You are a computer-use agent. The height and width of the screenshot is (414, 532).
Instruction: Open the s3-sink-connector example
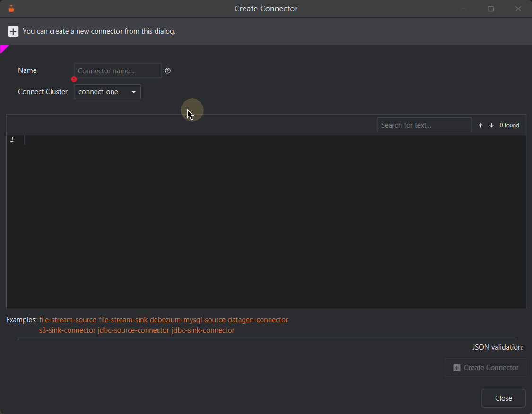[67, 330]
